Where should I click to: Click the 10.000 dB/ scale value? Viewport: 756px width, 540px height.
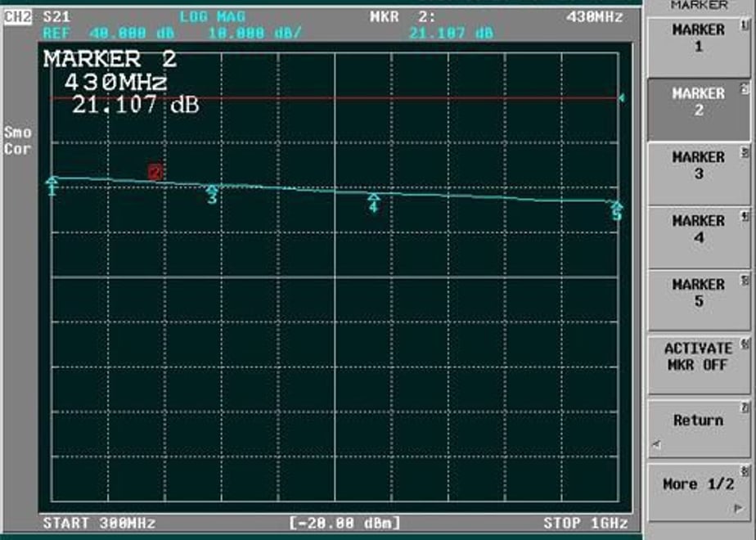254,34
